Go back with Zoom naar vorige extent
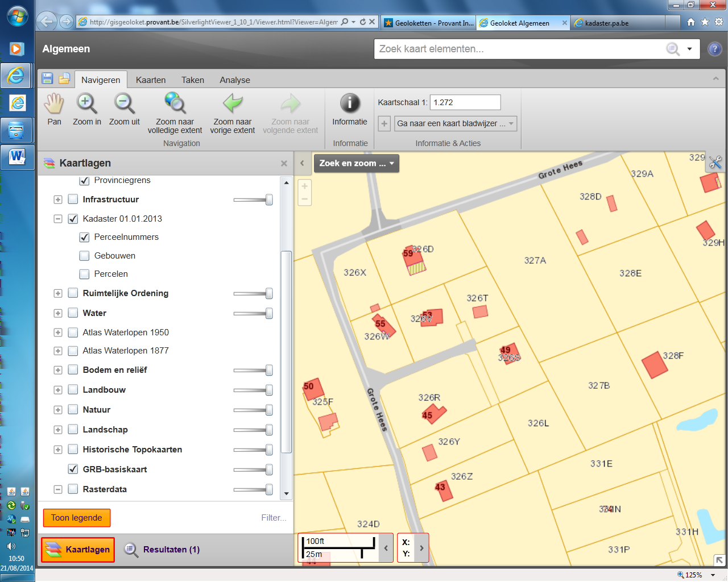This screenshot has height=582, width=728. [x=233, y=113]
